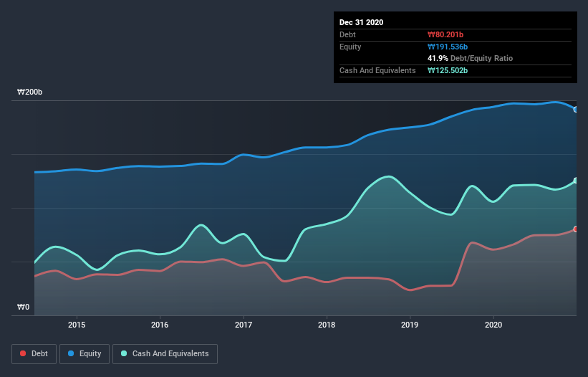Viewport: 588px width, 377px height.
Task: Click the Dec 31 2020 tooltip date
Action: point(361,22)
